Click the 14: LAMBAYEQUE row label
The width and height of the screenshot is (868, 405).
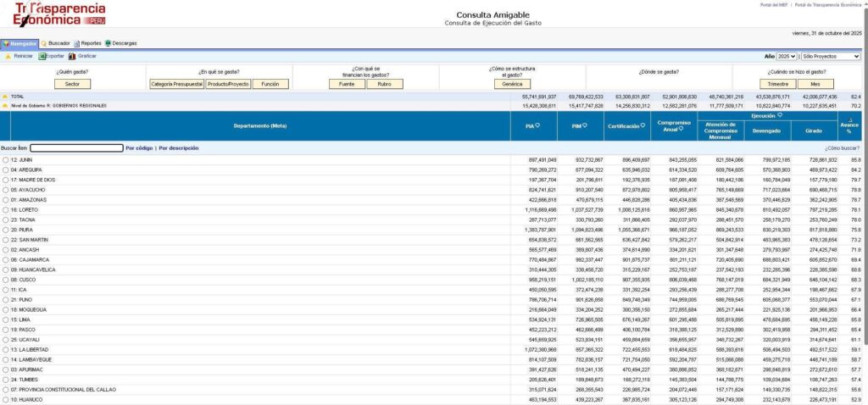pyautogui.click(x=31, y=360)
